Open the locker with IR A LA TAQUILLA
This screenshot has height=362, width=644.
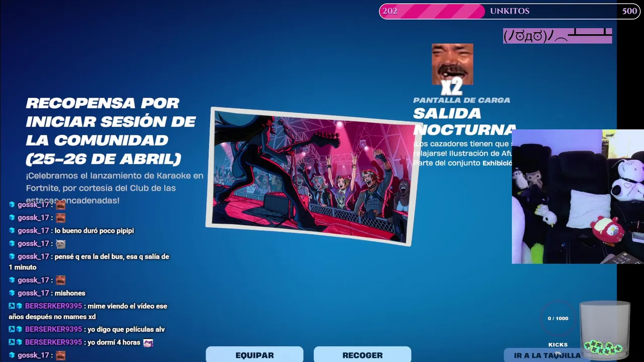pos(547,355)
